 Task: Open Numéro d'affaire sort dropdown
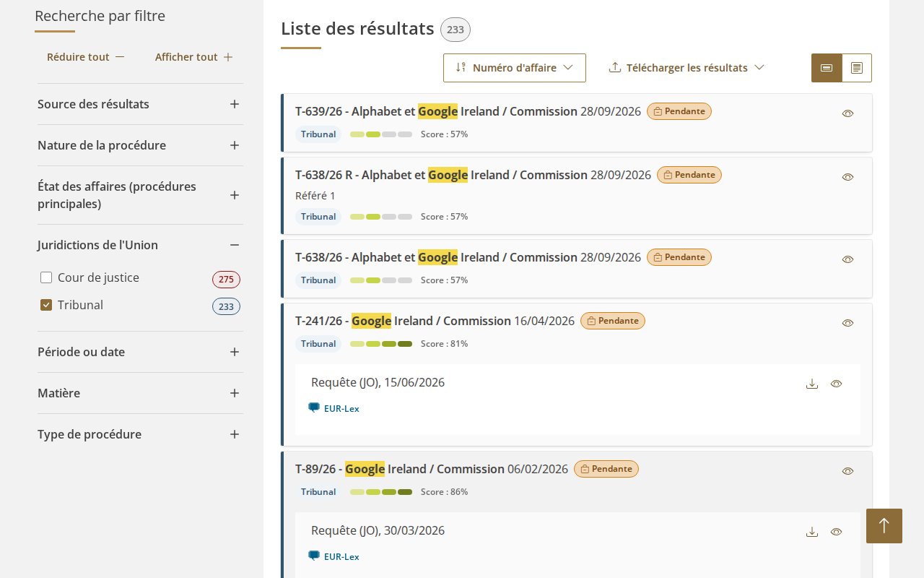pos(515,68)
